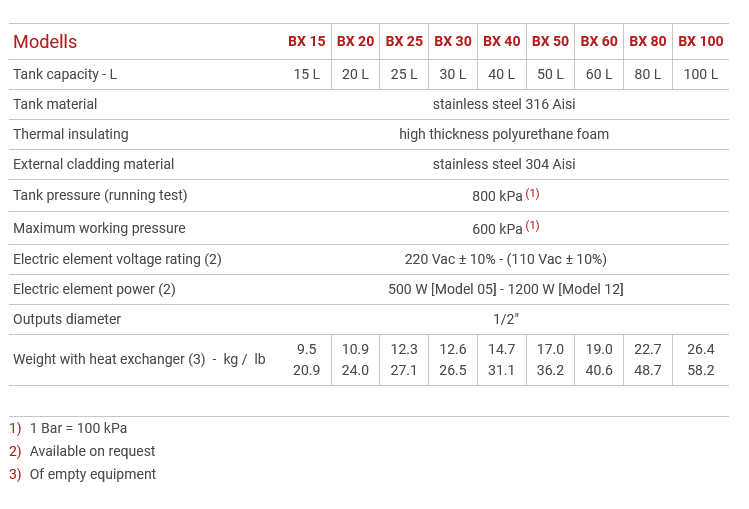The height and width of the screenshot is (509, 749).
Task: Select high thickness polyurethane foam text
Action: pos(504,134)
